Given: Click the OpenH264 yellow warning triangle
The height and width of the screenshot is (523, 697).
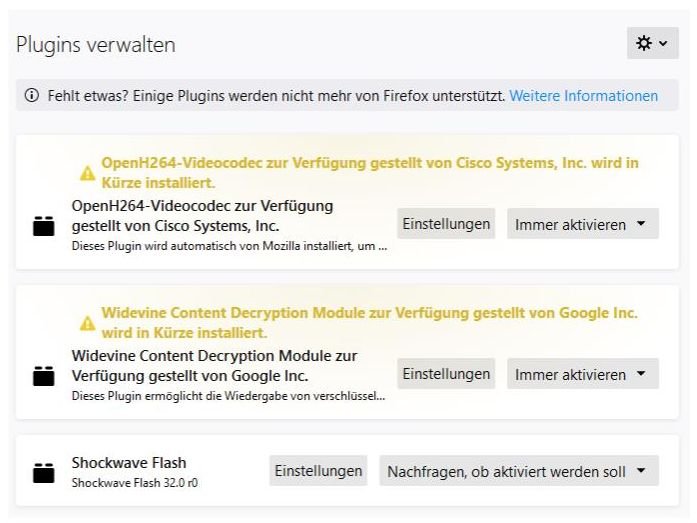Looking at the screenshot, I should click(x=88, y=174).
